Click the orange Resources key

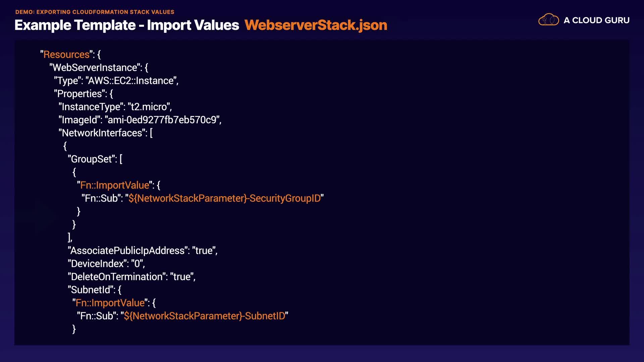coord(66,55)
